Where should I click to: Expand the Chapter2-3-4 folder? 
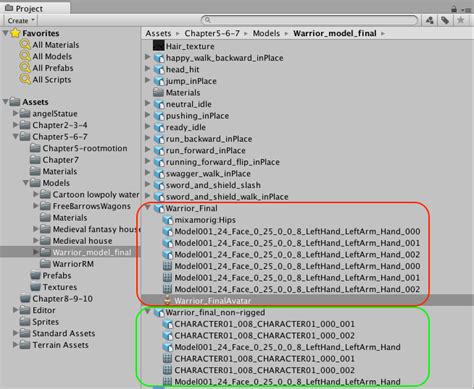15,125
